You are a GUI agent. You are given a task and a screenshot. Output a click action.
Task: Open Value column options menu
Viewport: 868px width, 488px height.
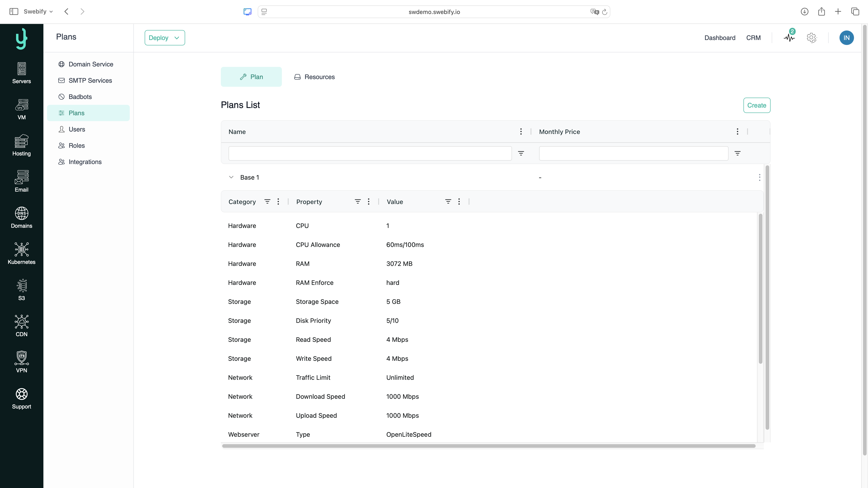pos(459,202)
